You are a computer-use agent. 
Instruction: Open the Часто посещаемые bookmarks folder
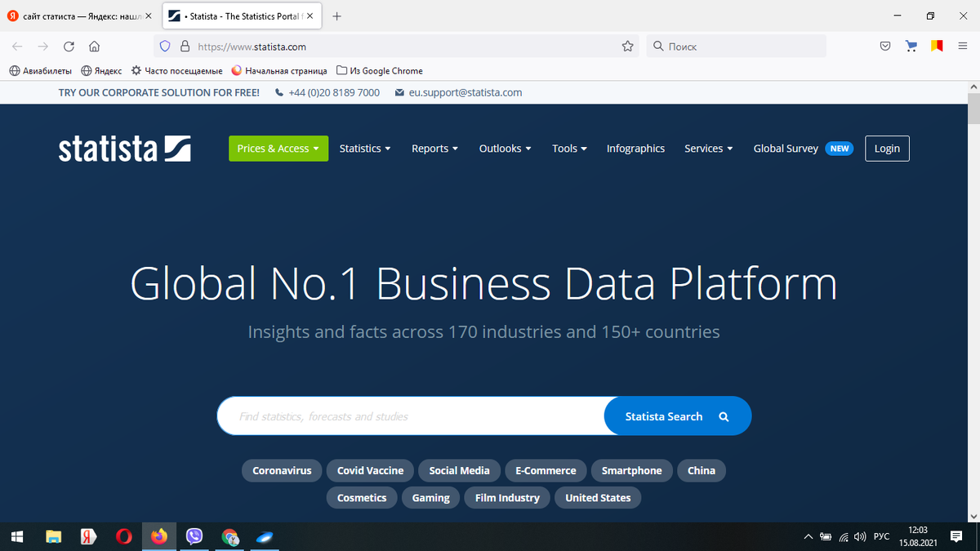(176, 71)
